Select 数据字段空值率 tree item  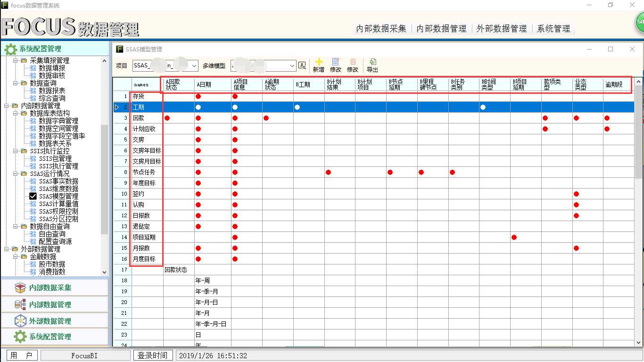(x=62, y=136)
